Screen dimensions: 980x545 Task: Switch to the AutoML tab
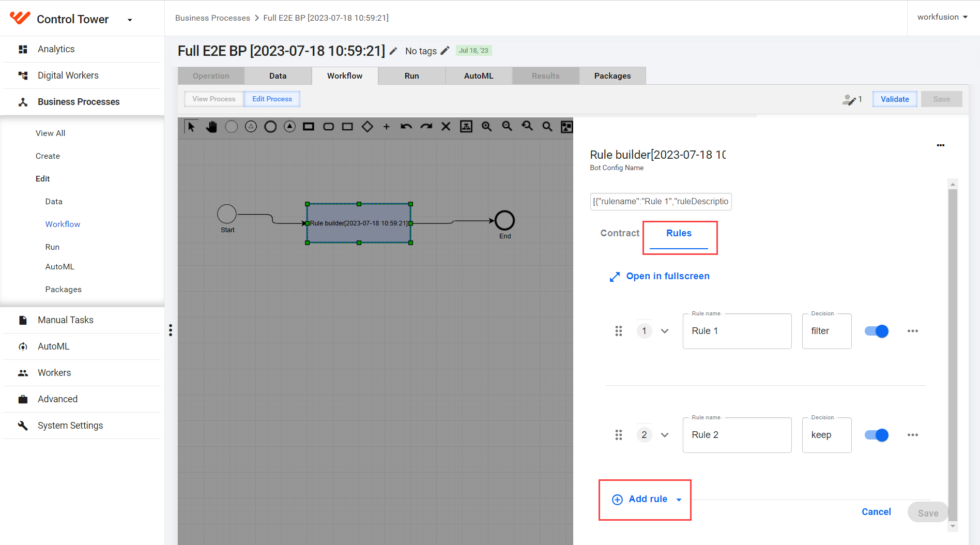click(479, 76)
